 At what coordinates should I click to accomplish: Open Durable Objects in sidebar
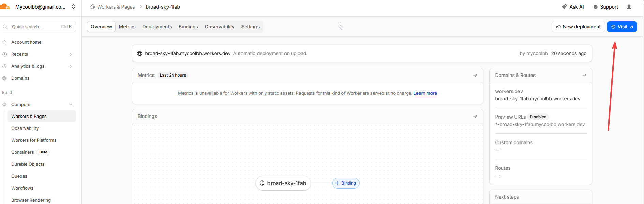click(28, 164)
